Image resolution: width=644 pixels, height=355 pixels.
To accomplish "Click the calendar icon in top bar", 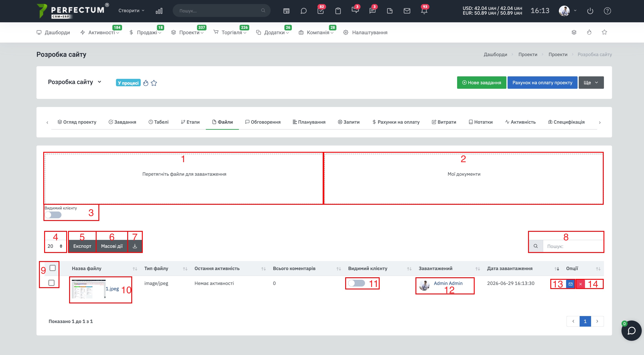I will [x=286, y=11].
